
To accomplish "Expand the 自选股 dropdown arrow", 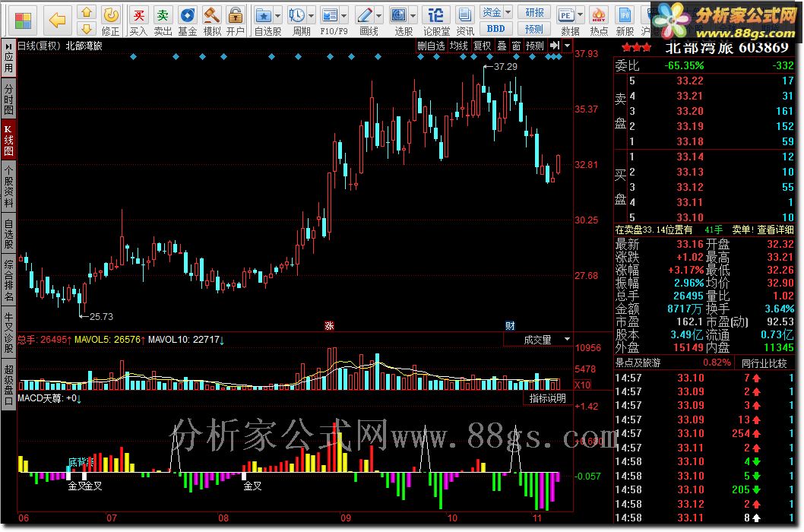I will tap(277, 15).
